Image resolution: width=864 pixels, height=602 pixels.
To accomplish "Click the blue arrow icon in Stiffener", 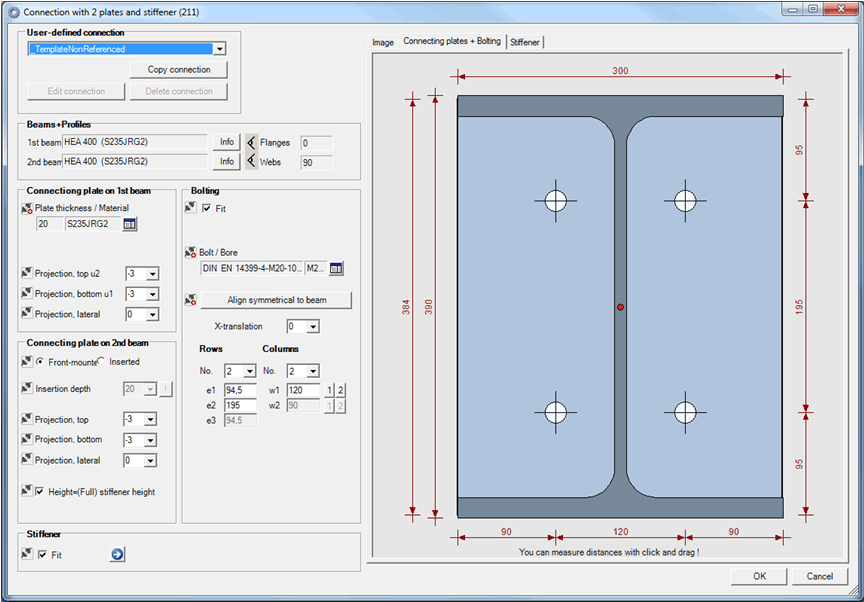I will [117, 554].
